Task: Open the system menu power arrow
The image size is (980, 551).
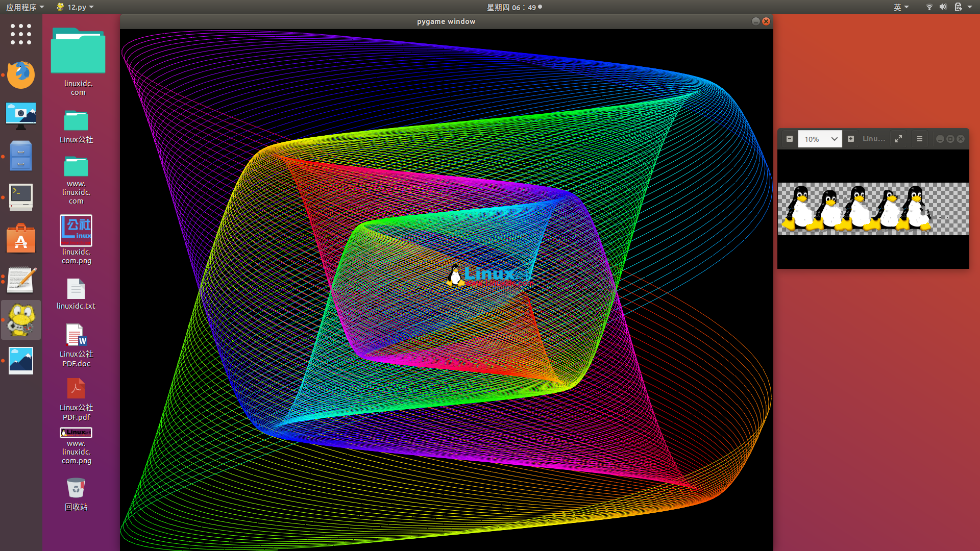Action: [970, 7]
